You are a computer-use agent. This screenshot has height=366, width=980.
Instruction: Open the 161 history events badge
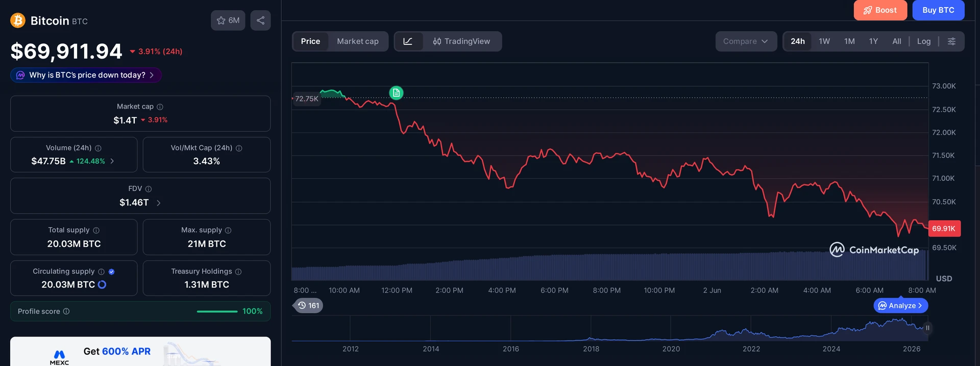[x=308, y=305]
